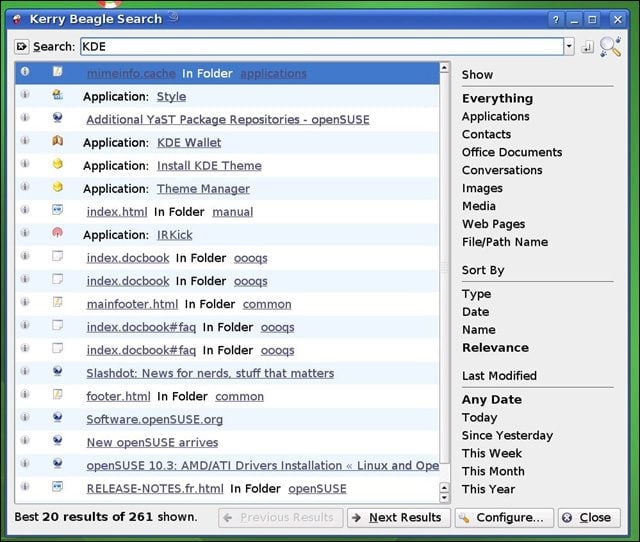
Task: Open the RELEASE-NOTES.fr.html link
Action: pos(155,489)
